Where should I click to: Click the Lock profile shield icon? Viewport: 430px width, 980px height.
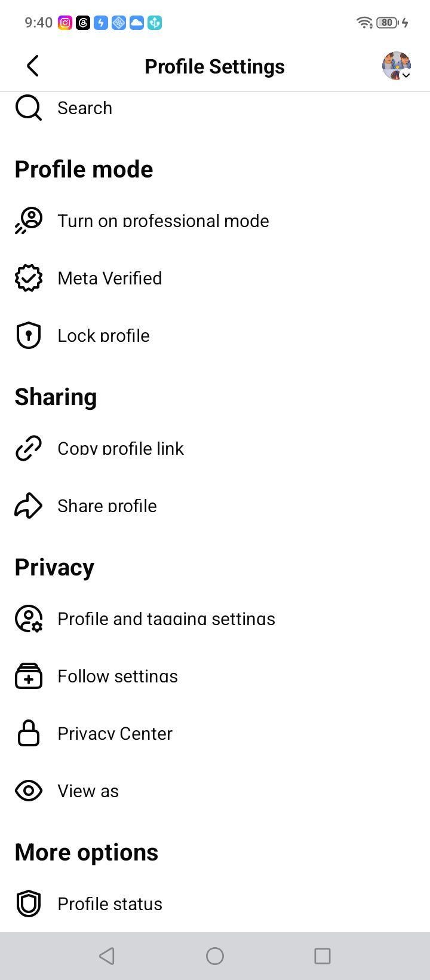[x=28, y=335]
